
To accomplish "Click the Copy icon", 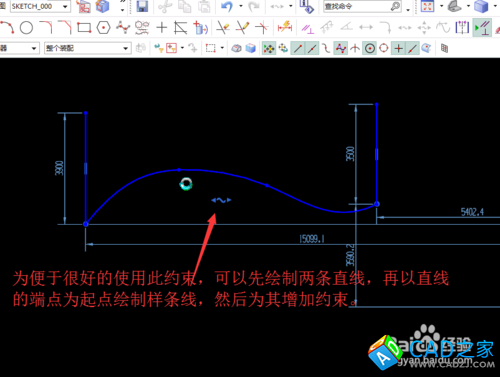I will coord(184,6).
